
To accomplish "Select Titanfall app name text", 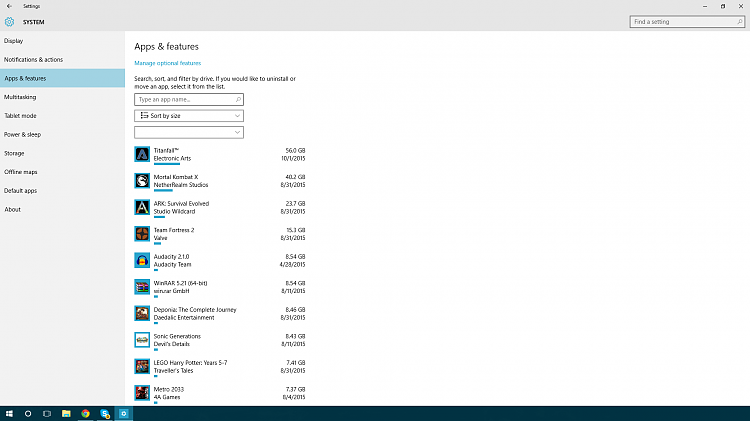I will click(x=166, y=150).
